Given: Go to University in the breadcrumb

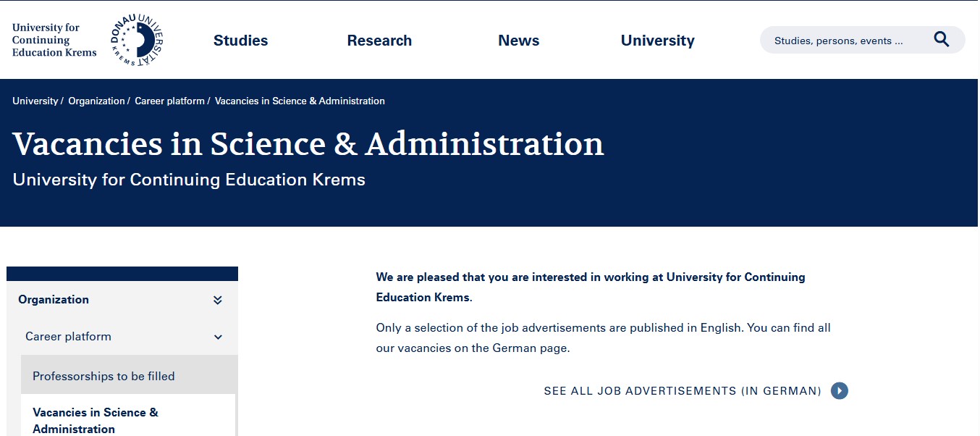Looking at the screenshot, I should [35, 101].
